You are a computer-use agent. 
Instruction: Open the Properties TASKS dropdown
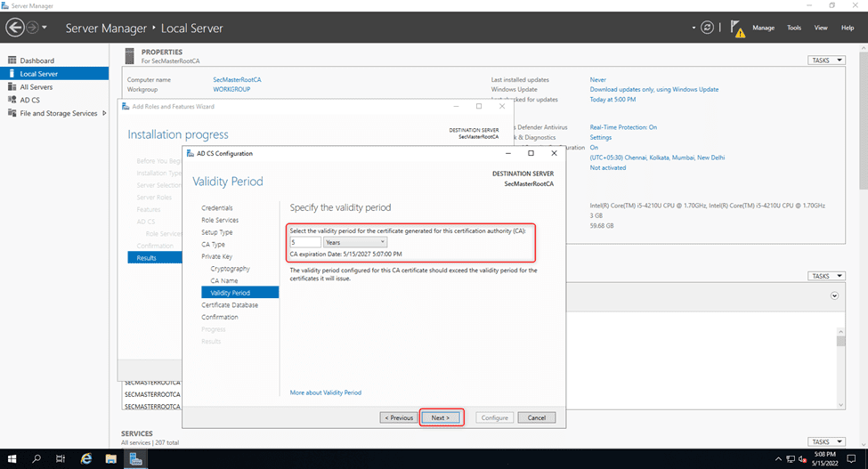826,61
